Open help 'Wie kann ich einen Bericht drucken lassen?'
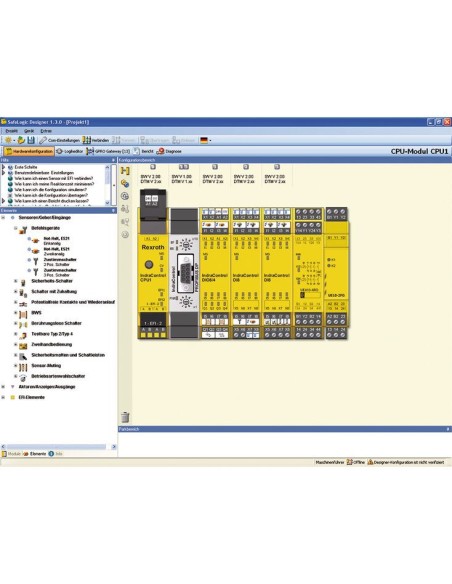The width and height of the screenshot is (452, 584). coord(51,201)
